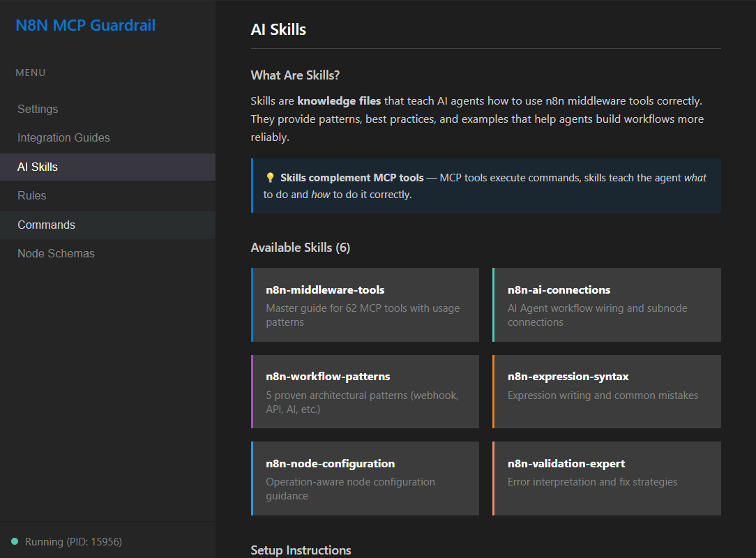756x558 pixels.
Task: Click the Available Skills heading
Action: (x=301, y=248)
